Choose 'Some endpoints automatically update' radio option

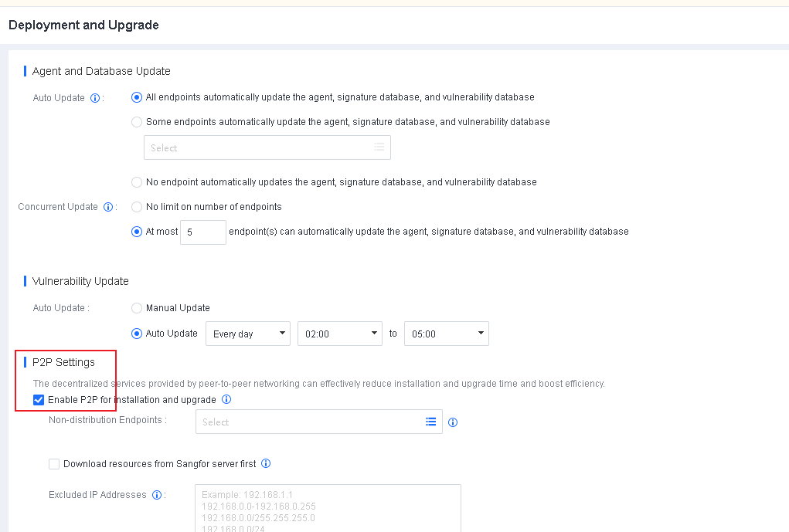(137, 122)
